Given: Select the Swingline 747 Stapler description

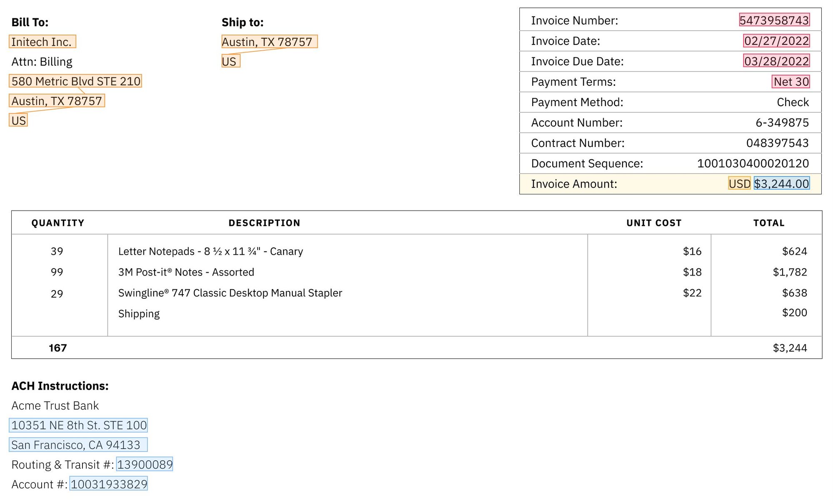Looking at the screenshot, I should [x=230, y=293].
